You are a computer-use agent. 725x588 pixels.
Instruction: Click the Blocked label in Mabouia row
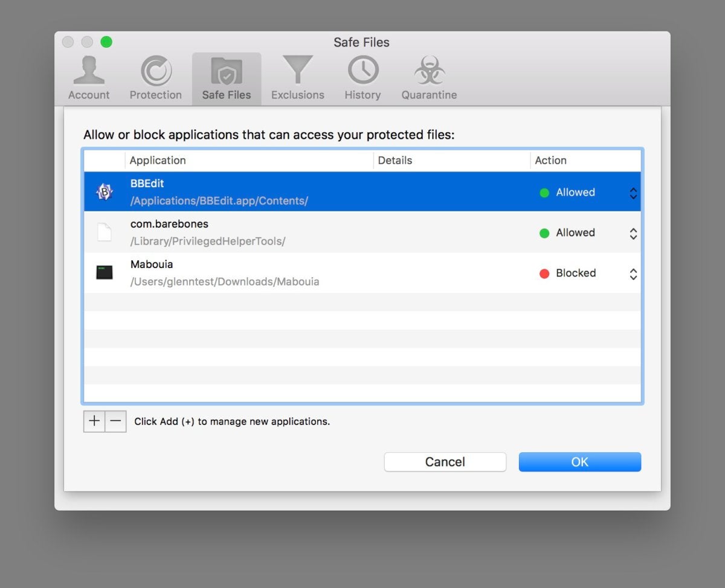click(x=576, y=273)
